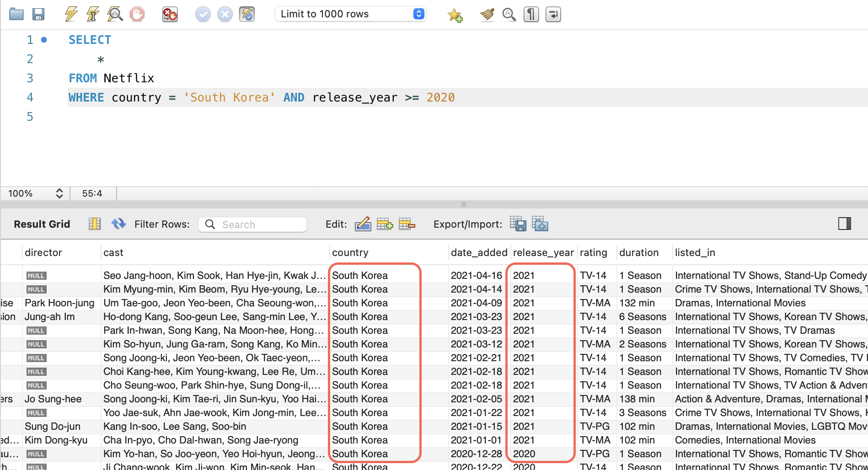
Task: Place cursor on 'FROM Netflix' line
Action: [111, 78]
